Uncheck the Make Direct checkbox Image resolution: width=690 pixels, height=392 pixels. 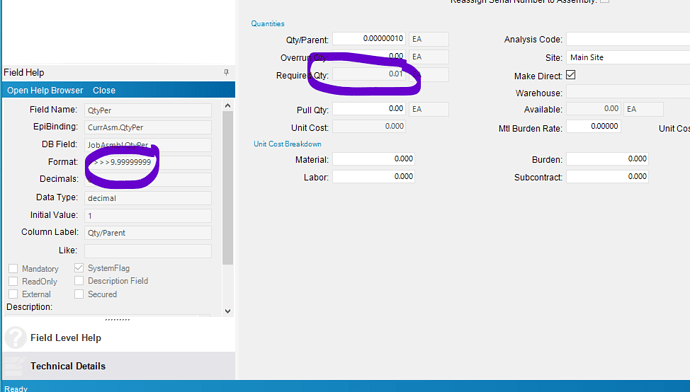[x=571, y=75]
